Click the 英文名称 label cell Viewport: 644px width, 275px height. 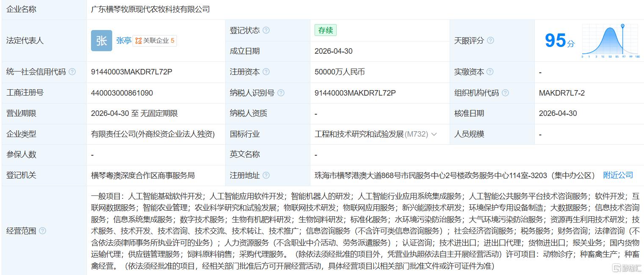268,154
